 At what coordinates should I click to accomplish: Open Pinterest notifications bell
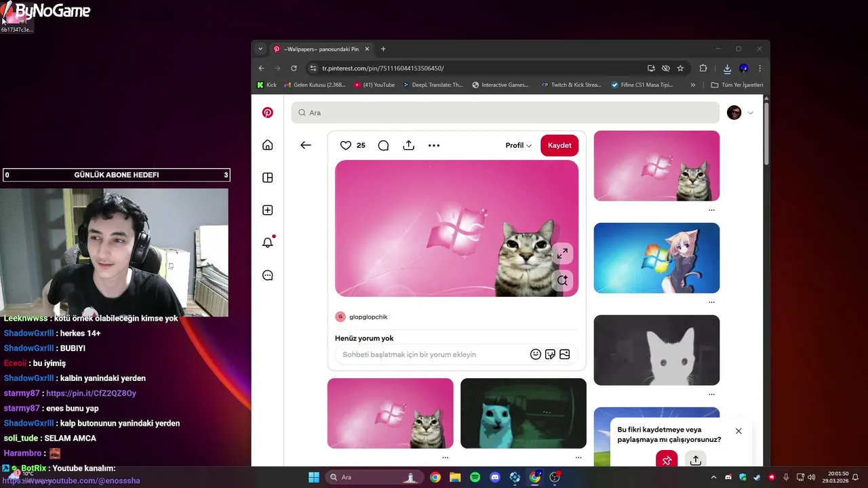tap(268, 243)
